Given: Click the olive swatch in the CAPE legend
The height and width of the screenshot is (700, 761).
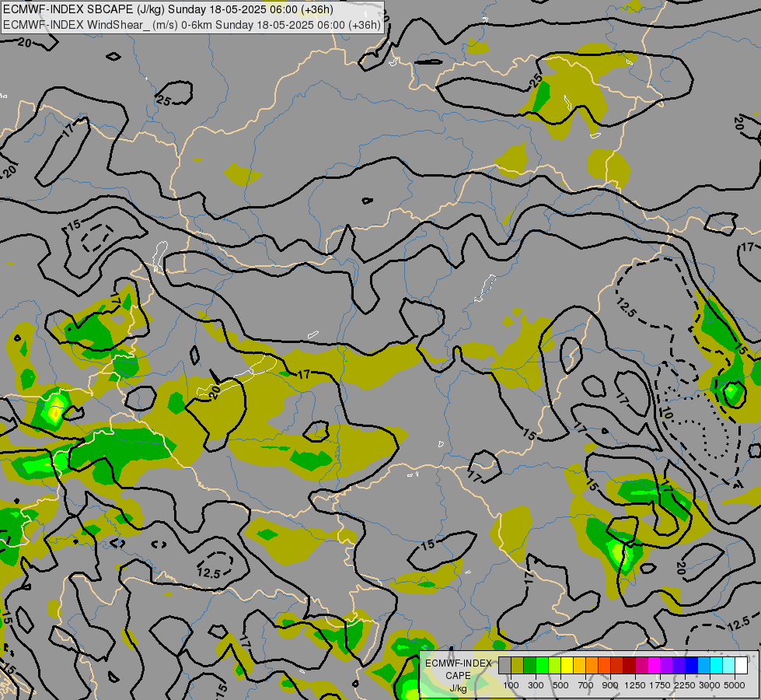Looking at the screenshot, I should [x=518, y=666].
